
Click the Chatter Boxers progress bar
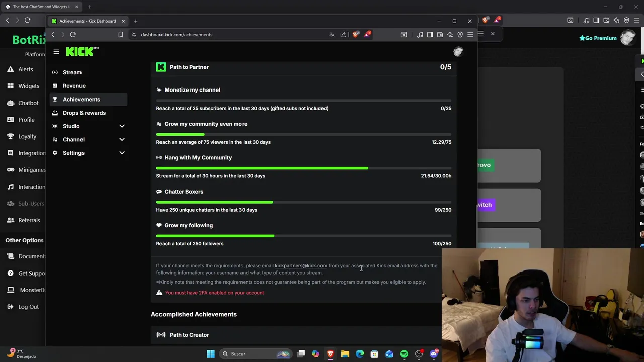point(304,202)
